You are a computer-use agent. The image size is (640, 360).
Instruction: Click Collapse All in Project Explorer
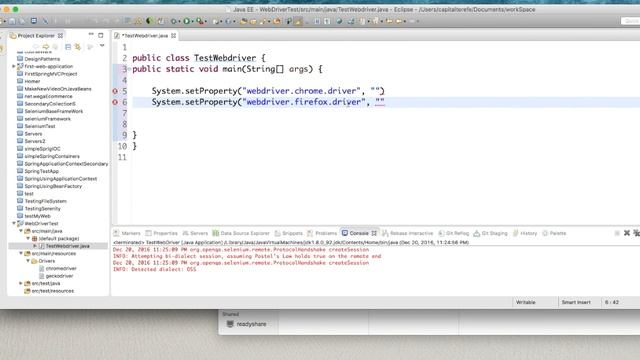coord(68,47)
